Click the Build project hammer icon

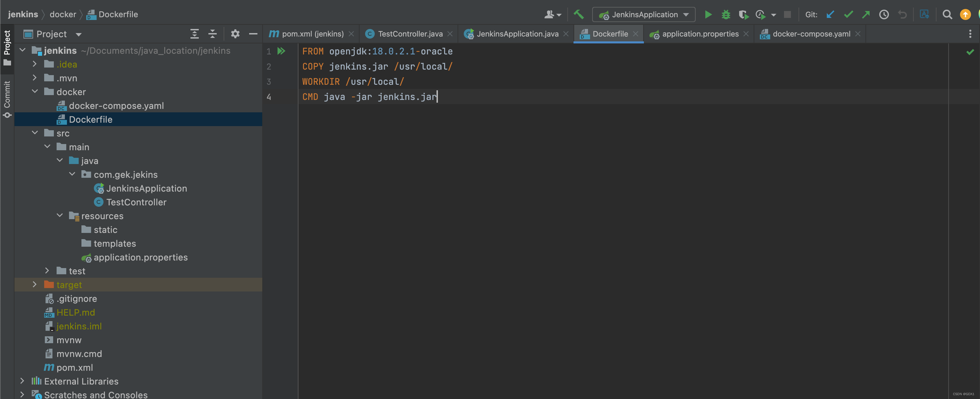579,14
